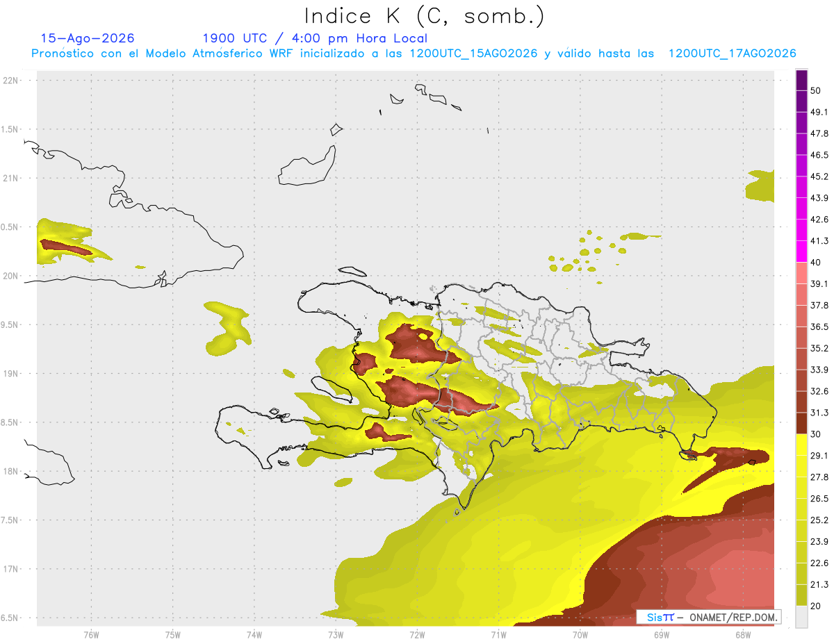Pick the light gray swatch below 20
This screenshot has width=834, height=644.
tap(801, 617)
